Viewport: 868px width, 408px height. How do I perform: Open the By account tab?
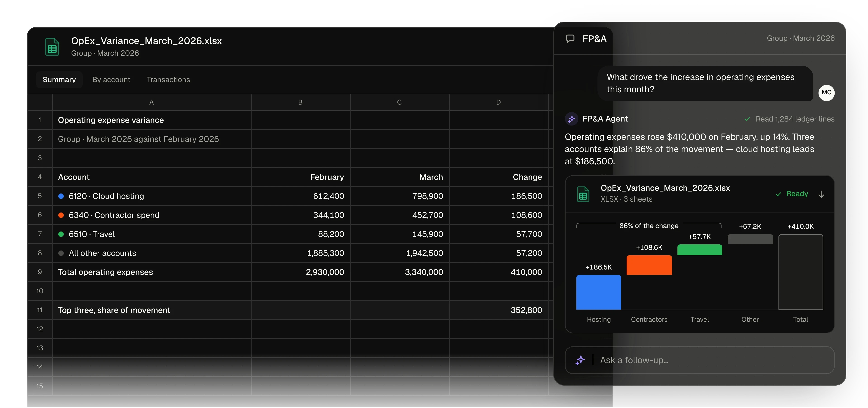coord(111,80)
